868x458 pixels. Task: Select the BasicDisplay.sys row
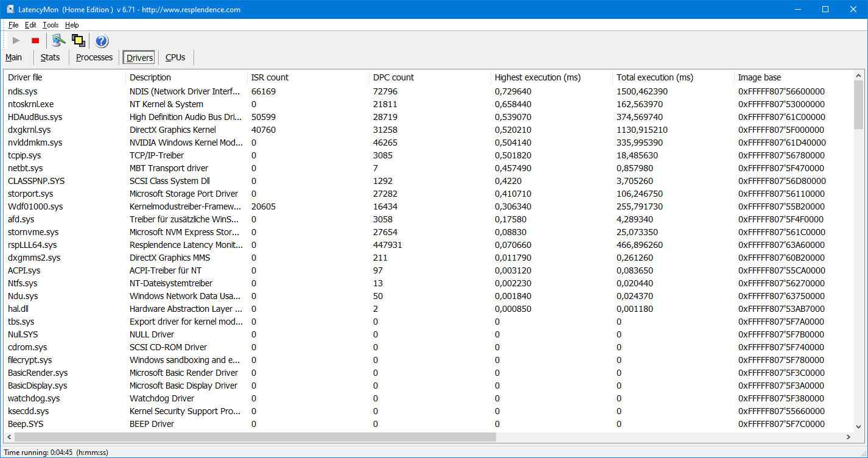coord(429,386)
